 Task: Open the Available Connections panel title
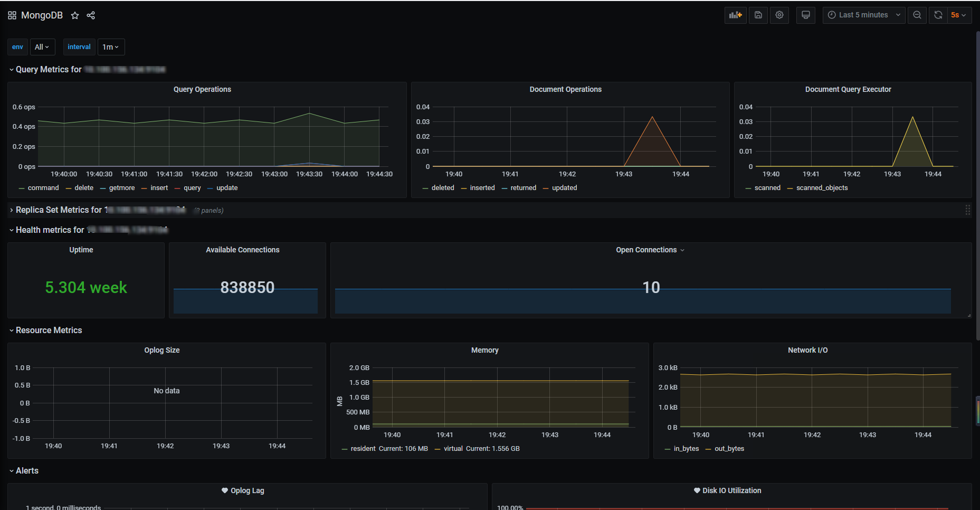tap(243, 250)
